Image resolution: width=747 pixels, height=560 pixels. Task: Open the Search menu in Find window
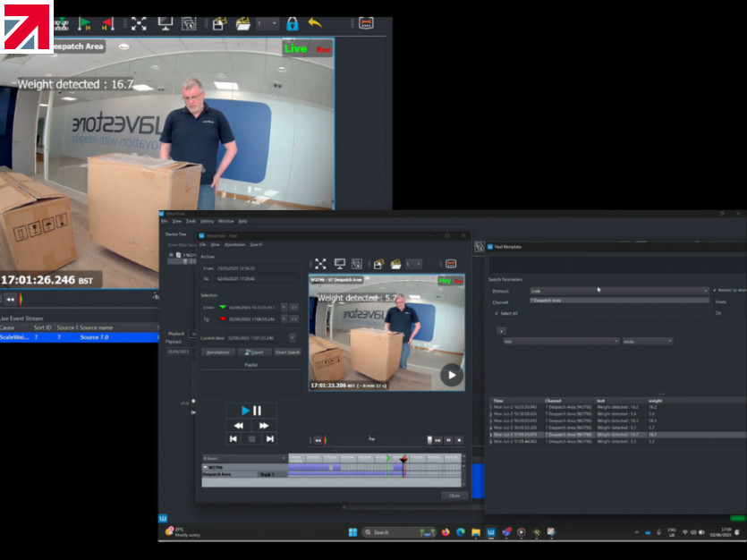coord(256,245)
